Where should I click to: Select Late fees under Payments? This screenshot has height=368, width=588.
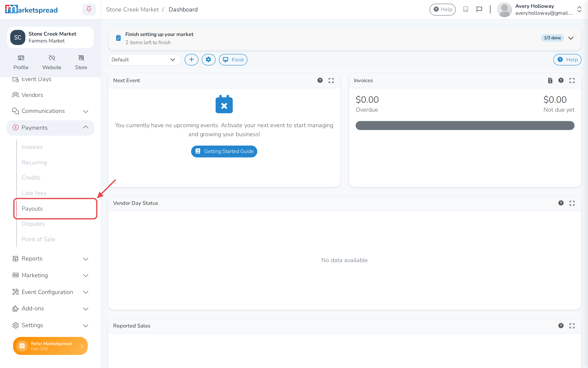point(34,193)
